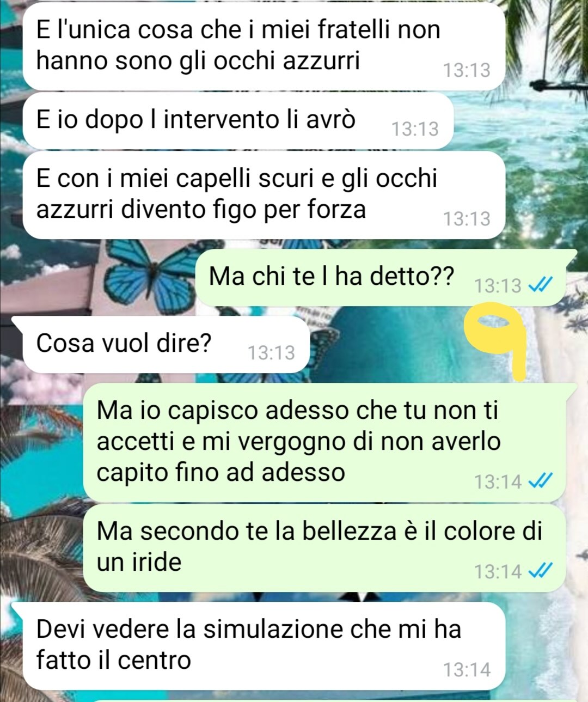Select the 'E io dopo l intervento li avrò' bubble

coord(238,121)
